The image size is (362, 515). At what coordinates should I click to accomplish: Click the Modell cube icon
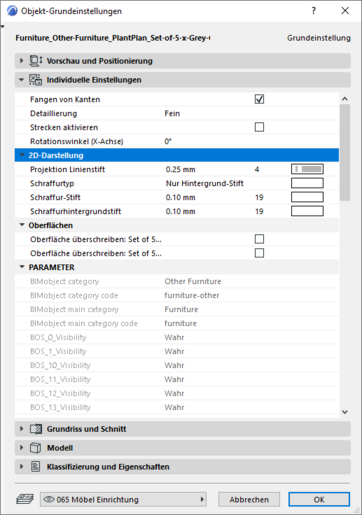coord(36,448)
